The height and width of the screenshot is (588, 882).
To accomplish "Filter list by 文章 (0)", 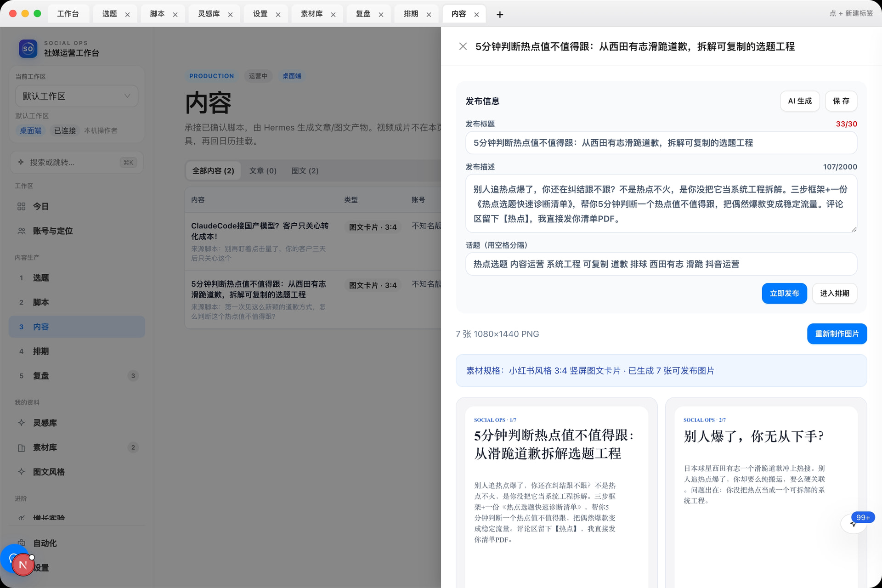I will [x=263, y=171].
